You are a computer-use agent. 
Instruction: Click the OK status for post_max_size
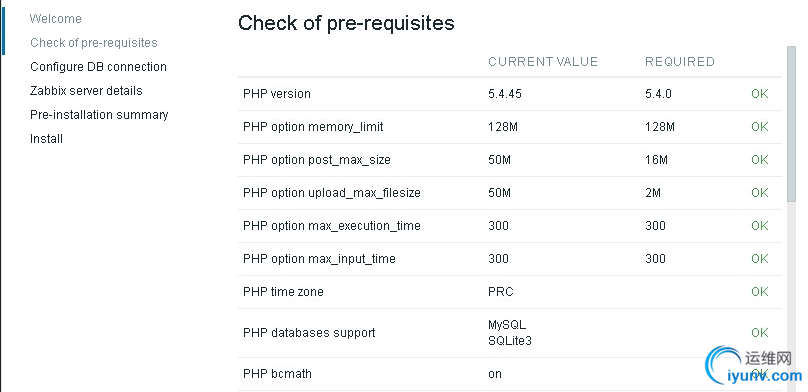click(x=760, y=160)
